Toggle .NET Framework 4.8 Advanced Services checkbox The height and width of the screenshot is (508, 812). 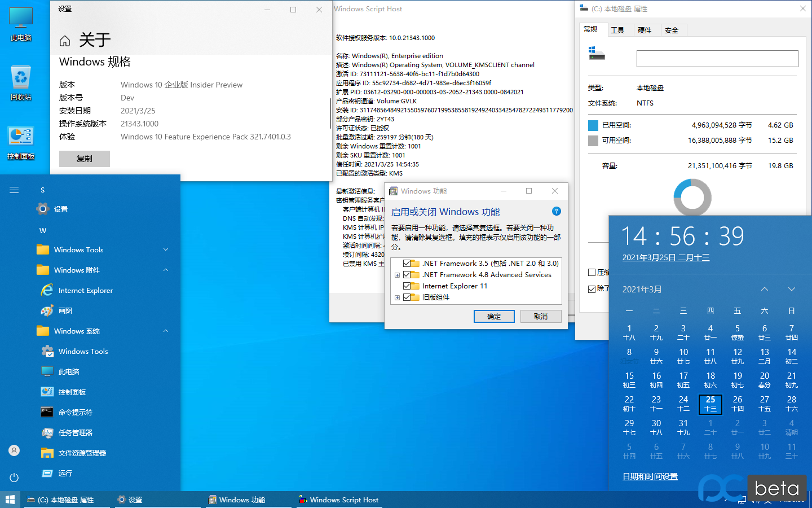click(x=407, y=274)
